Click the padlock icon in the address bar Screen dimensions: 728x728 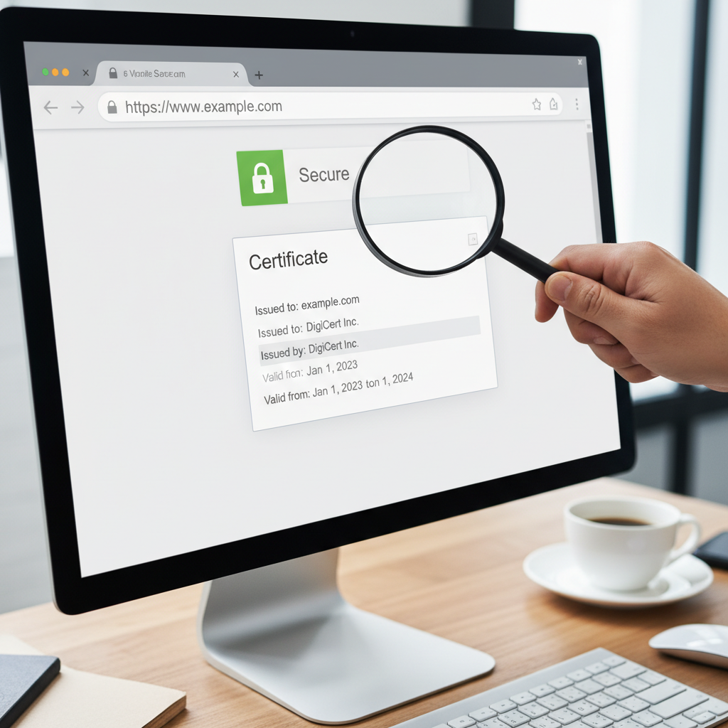click(x=111, y=106)
